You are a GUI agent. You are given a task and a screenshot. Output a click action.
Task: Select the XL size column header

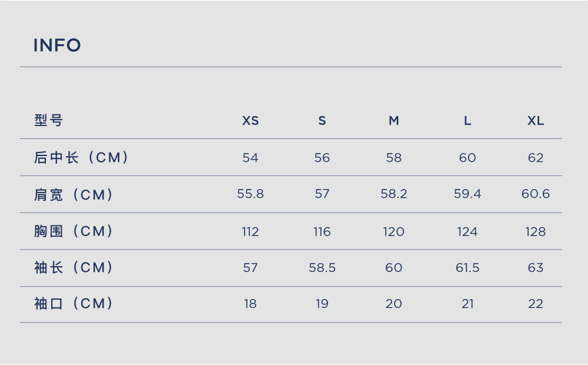[536, 121]
